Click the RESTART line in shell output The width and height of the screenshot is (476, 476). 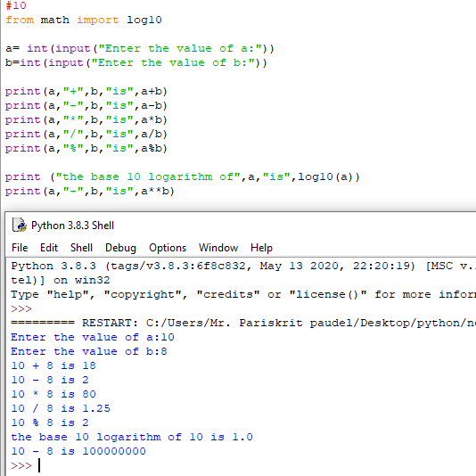[243, 323]
